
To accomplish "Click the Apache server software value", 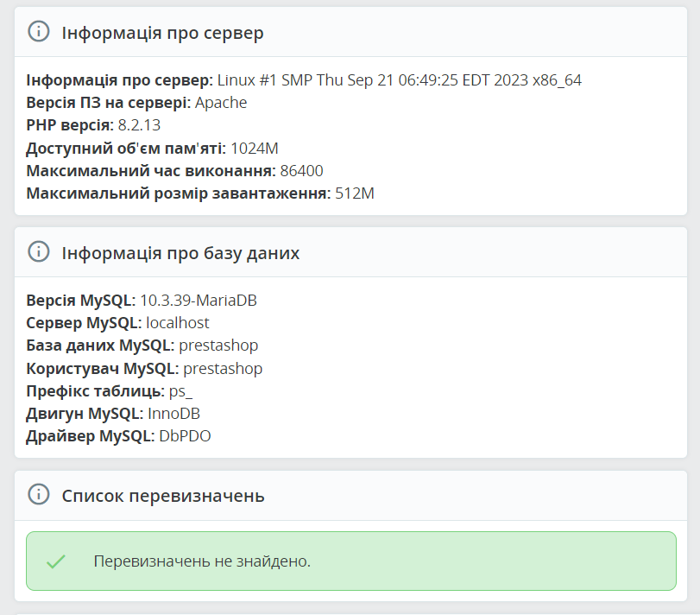I will (x=223, y=102).
